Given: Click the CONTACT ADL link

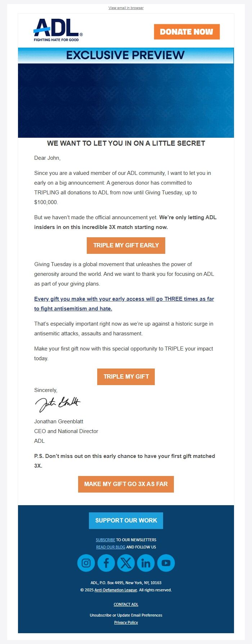Looking at the screenshot, I should pyautogui.click(x=126, y=604).
